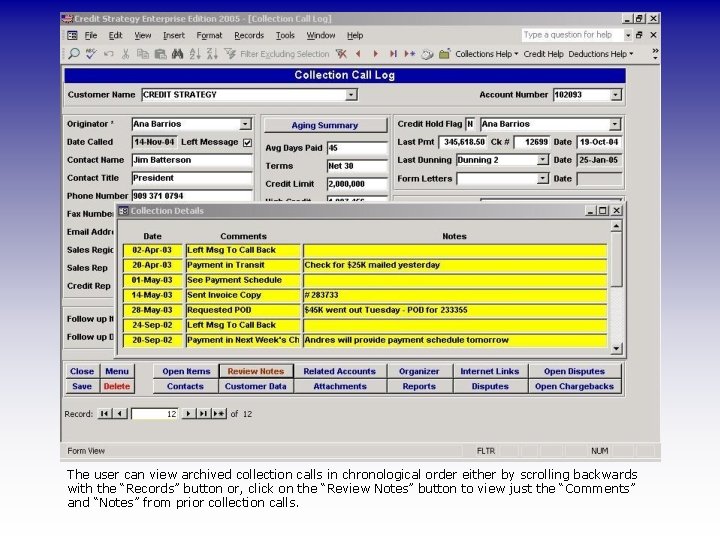Click the cut scissors toolbar icon
Viewport: 720px width, 540px height.
coord(125,54)
